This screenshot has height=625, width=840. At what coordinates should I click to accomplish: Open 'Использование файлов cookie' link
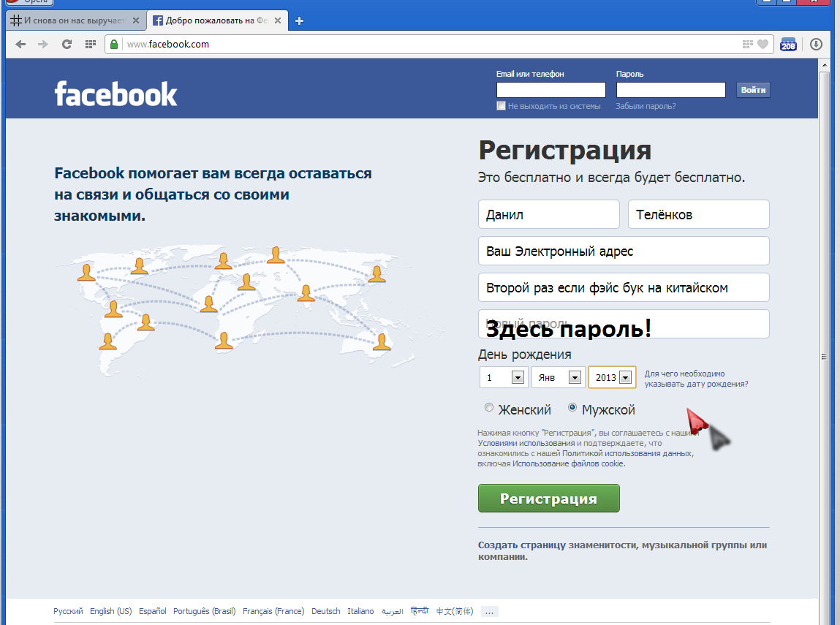click(568, 463)
